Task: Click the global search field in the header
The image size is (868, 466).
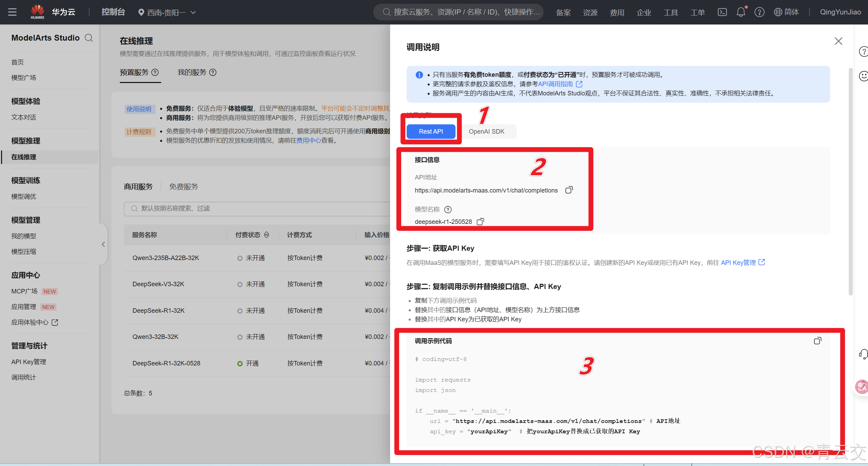Action: tap(459, 12)
